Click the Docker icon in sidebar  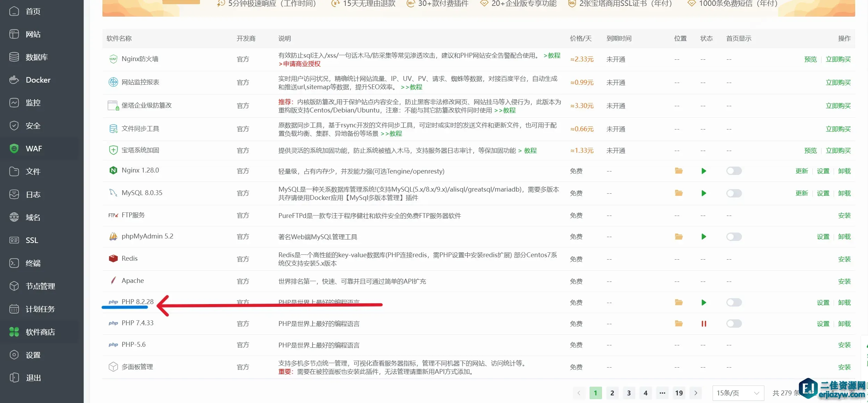(14, 80)
